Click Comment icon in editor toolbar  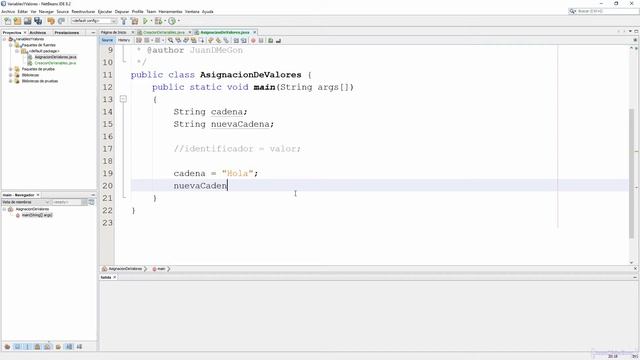pyautogui.click(x=271, y=40)
